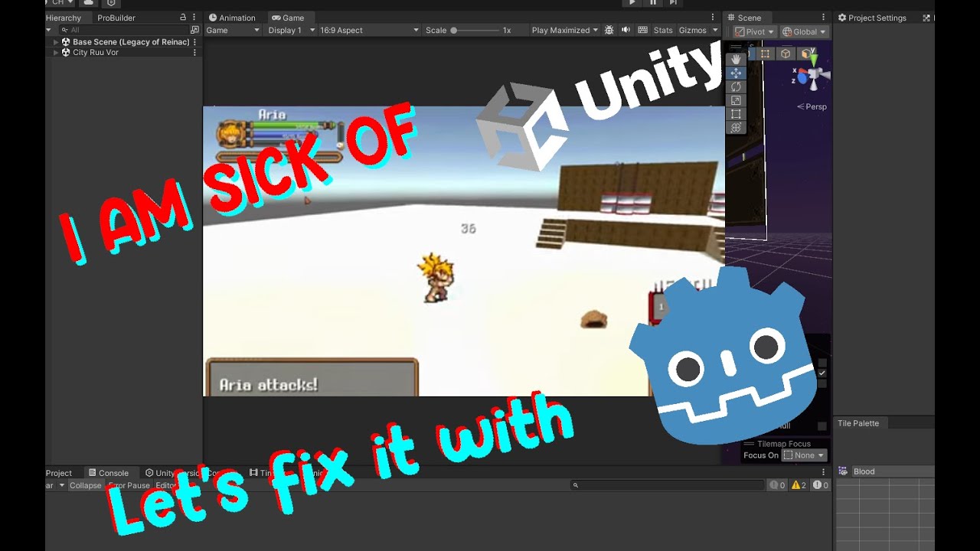The image size is (980, 551).
Task: Open the Animation tab
Action: coord(232,18)
